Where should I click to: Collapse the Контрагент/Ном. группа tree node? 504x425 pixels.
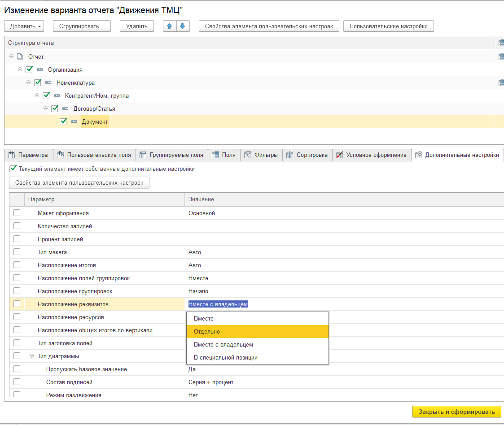point(37,95)
